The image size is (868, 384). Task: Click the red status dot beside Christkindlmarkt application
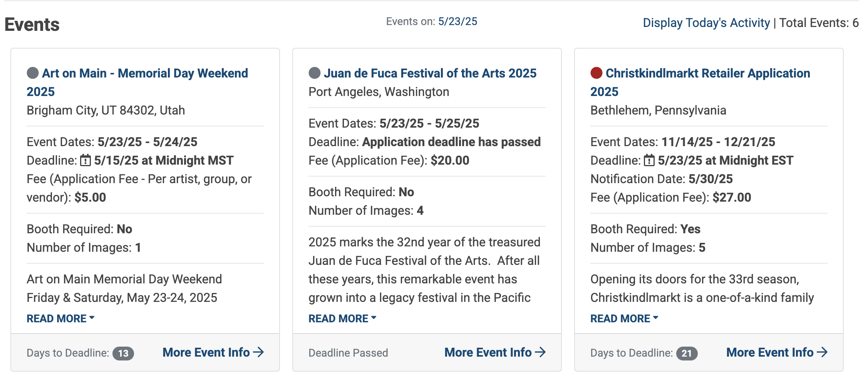point(597,73)
